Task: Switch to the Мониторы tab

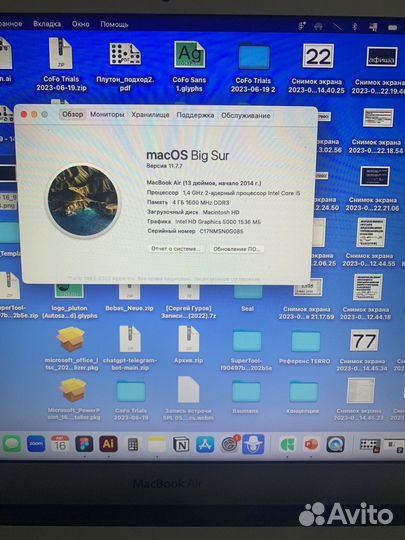Action: 107,115
